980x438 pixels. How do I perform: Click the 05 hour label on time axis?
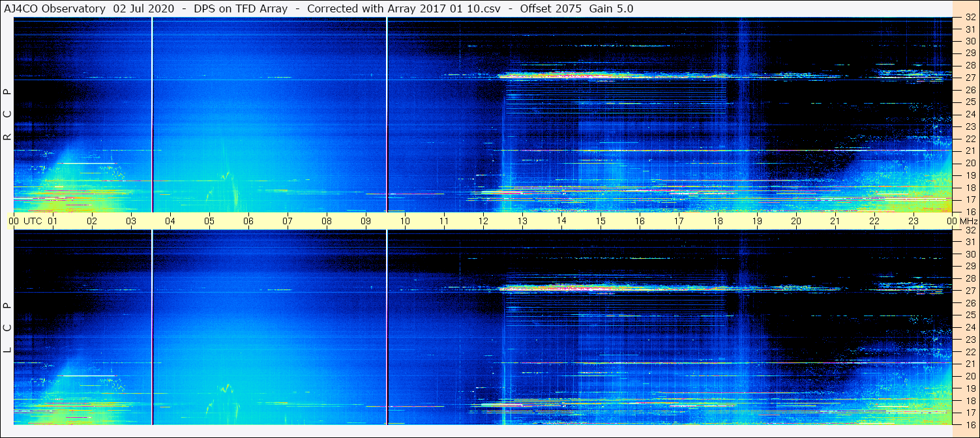209,221
